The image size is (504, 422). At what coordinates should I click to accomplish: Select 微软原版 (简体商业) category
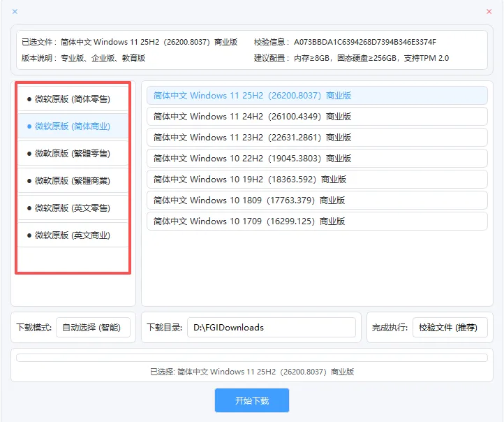coord(73,126)
